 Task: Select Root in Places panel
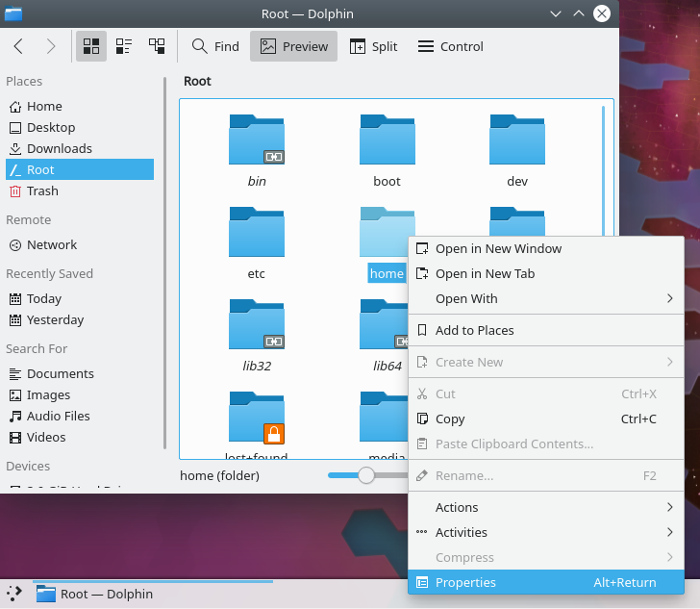pyautogui.click(x=80, y=169)
